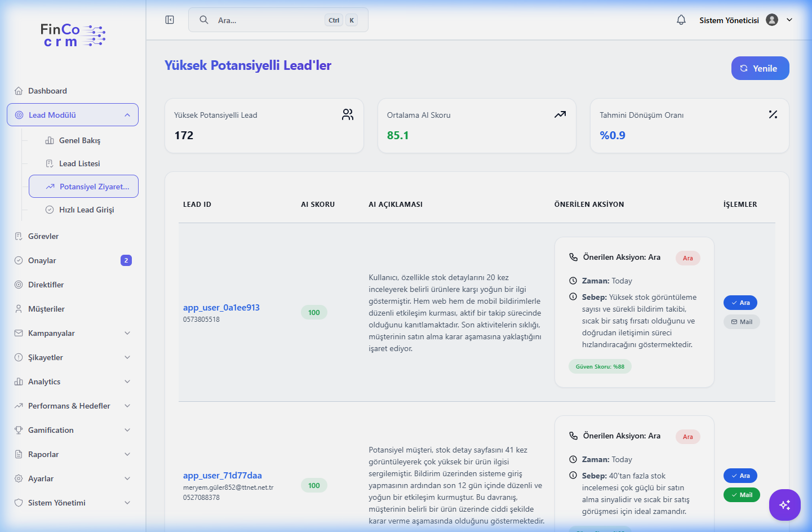Click the clock icon beside Zaman in app_user_71d77daa card
The height and width of the screenshot is (532, 812).
pyautogui.click(x=573, y=459)
